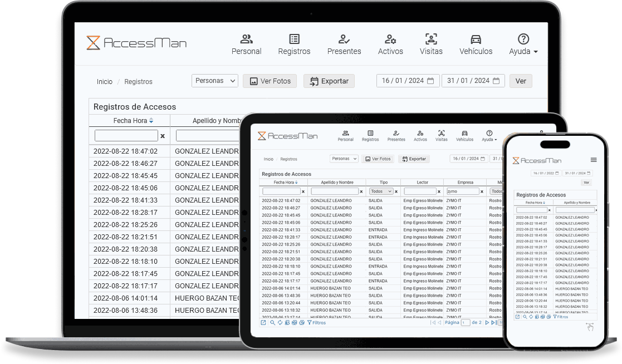Open Presentes section on the laptop screen
The image size is (622, 364).
click(x=344, y=45)
